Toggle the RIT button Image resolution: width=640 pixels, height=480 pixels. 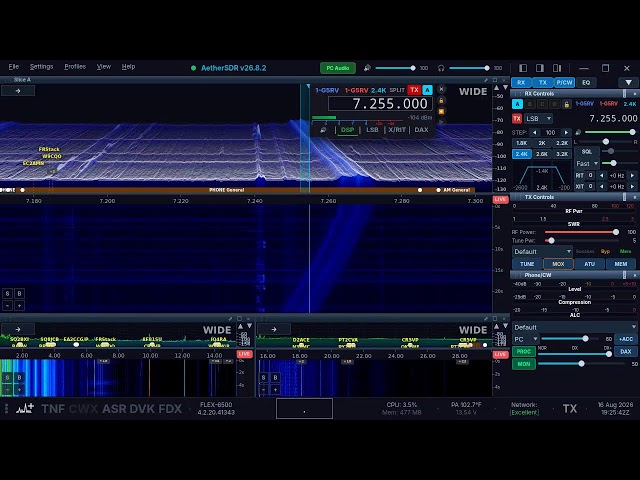[580, 176]
